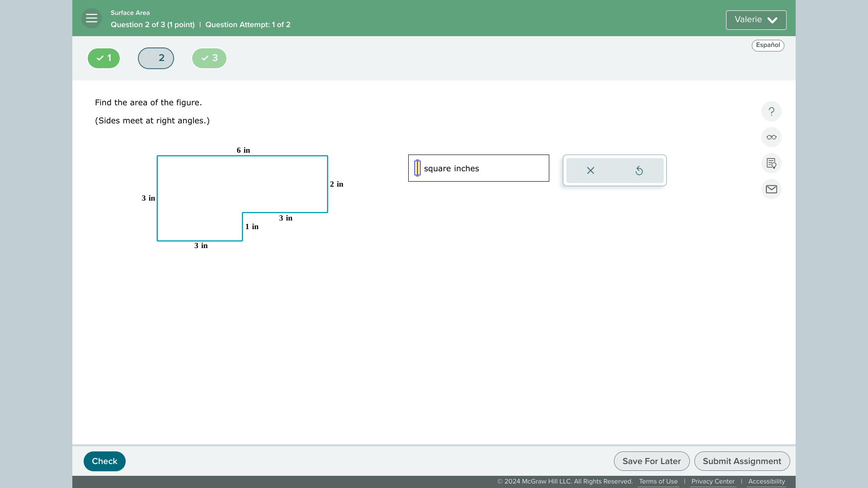
Task: Enable question 2 active state
Action: point(156,58)
